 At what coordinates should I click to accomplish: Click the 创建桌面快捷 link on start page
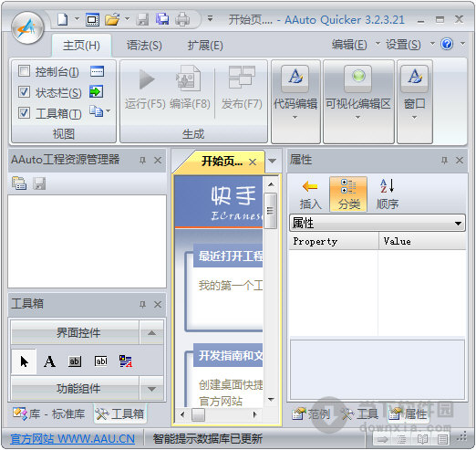(x=231, y=385)
